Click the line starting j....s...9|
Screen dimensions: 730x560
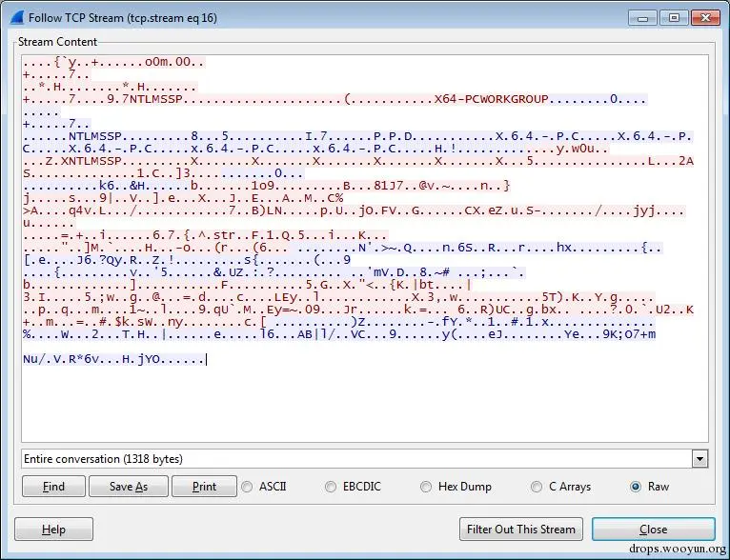click(x=183, y=198)
